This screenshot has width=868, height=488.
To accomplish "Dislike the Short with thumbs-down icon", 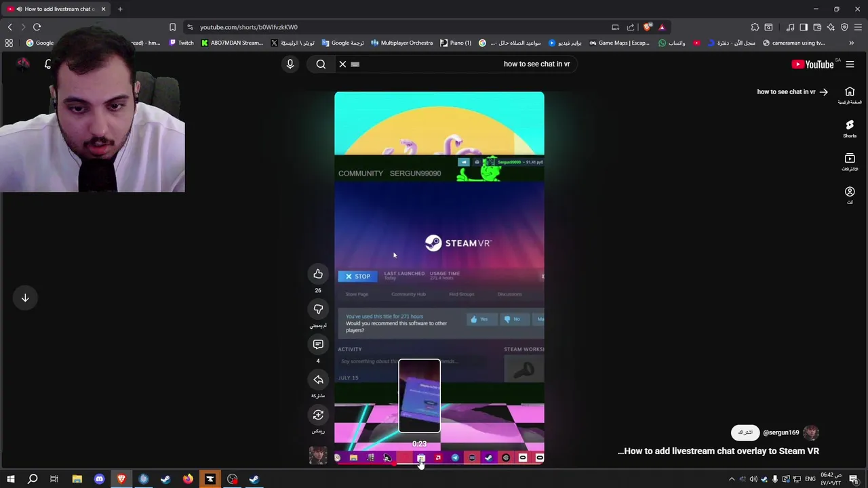I will click(318, 309).
